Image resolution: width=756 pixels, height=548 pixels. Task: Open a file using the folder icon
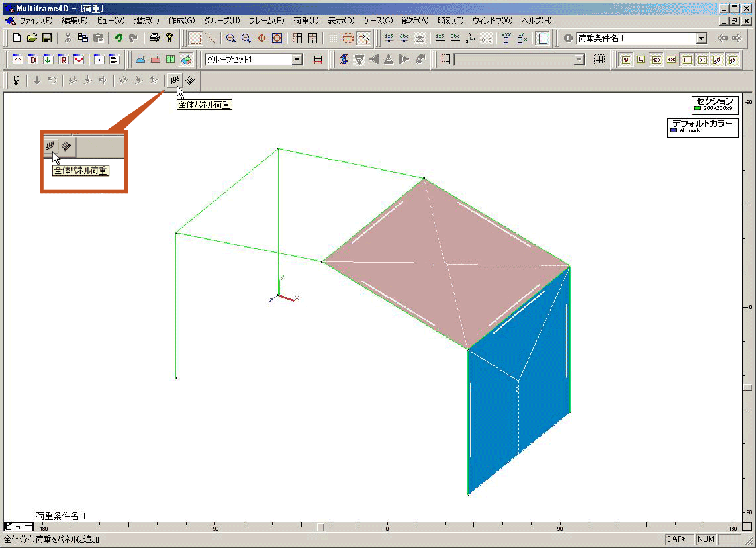pos(32,38)
